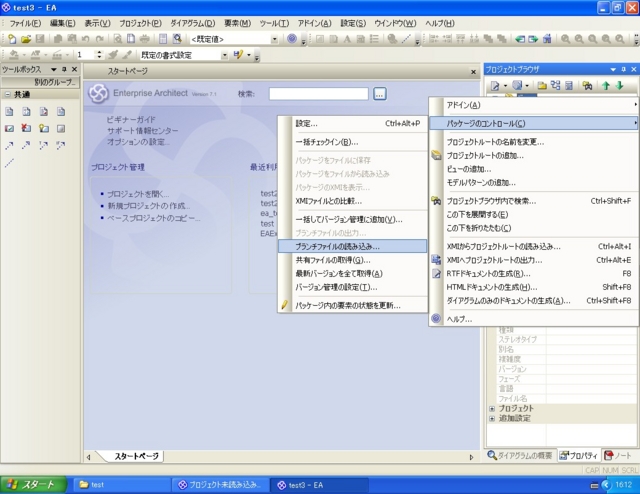Choose ビューの追加 menu item
This screenshot has width=640, height=494.
[534, 169]
